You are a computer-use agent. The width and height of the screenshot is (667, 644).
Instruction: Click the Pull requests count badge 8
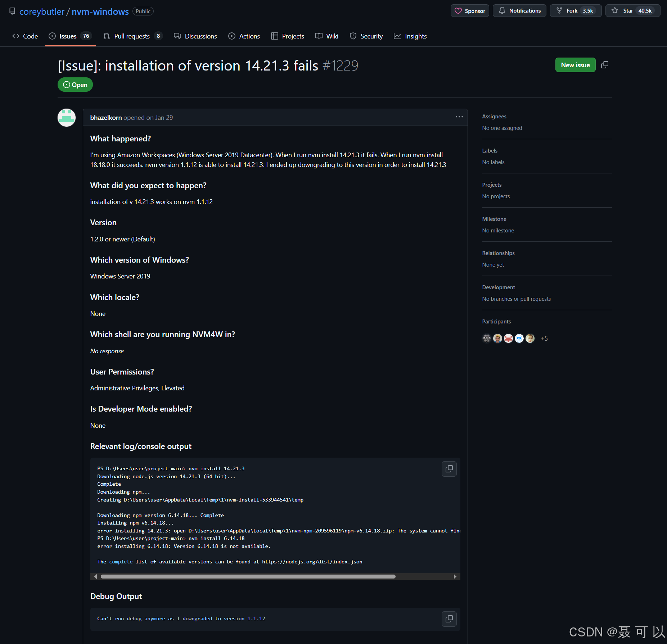coord(158,36)
